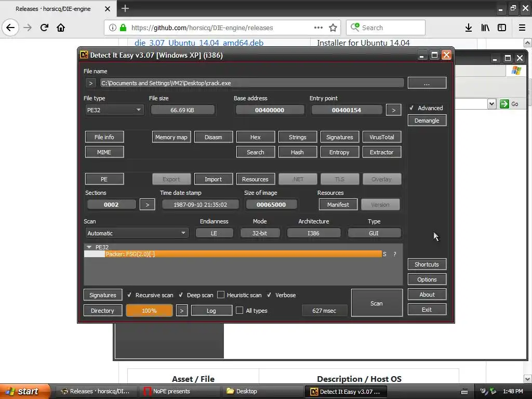The width and height of the screenshot is (532, 399).
Task: Open the Strings view
Action: 298,137
